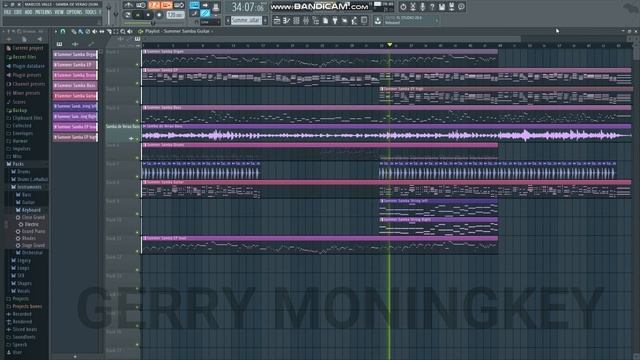The width and height of the screenshot is (640, 360).
Task: Switch pattern/song mode toggle
Action: 127,15
